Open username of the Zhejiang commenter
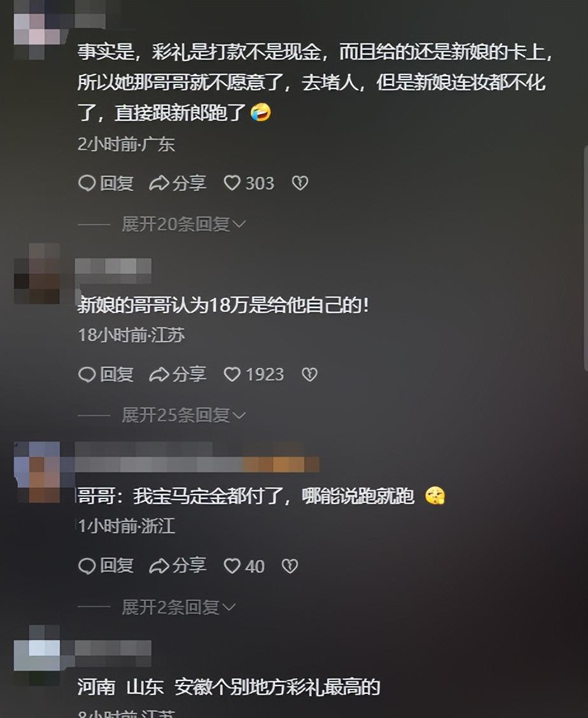This screenshot has height=718, width=588. [x=197, y=458]
